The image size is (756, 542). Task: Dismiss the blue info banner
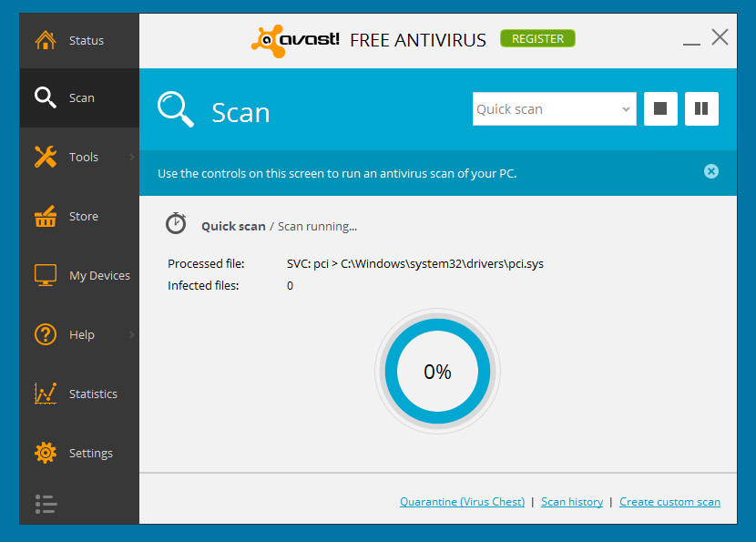710,171
